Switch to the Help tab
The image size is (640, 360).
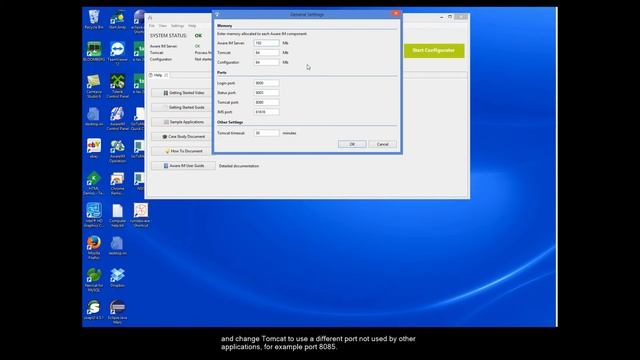click(158, 75)
